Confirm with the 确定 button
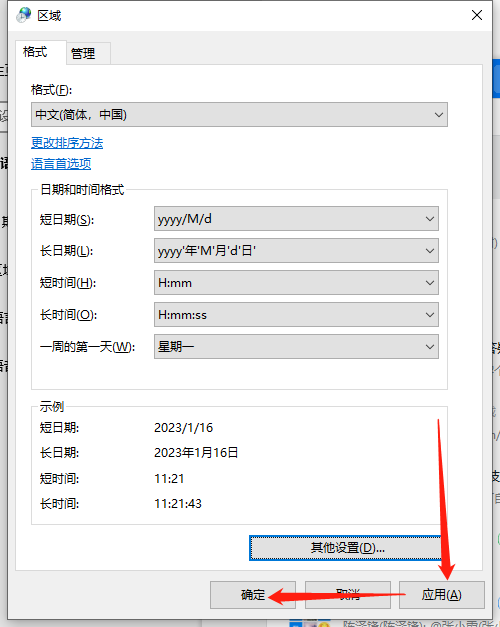Image resolution: width=500 pixels, height=627 pixels. click(253, 595)
